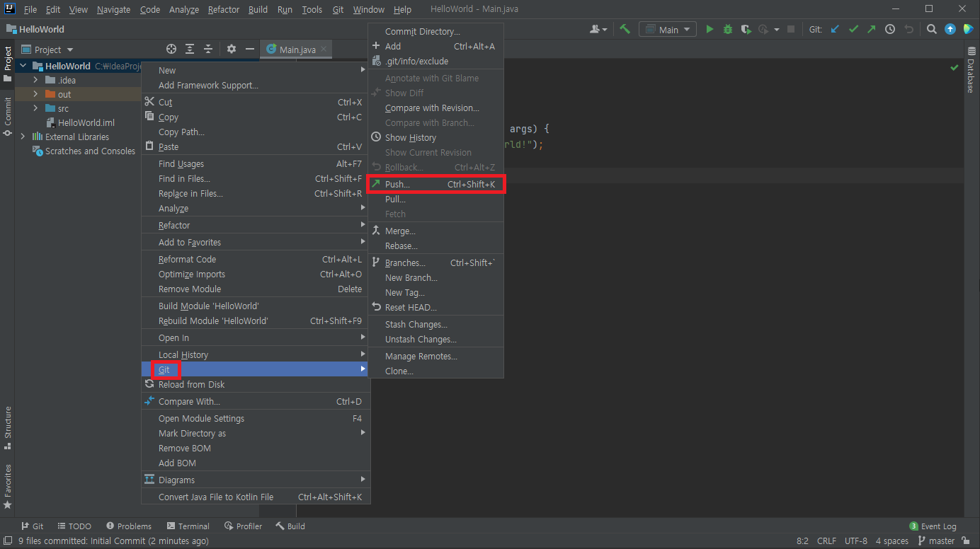Open the Terminal tool window

pos(188,526)
